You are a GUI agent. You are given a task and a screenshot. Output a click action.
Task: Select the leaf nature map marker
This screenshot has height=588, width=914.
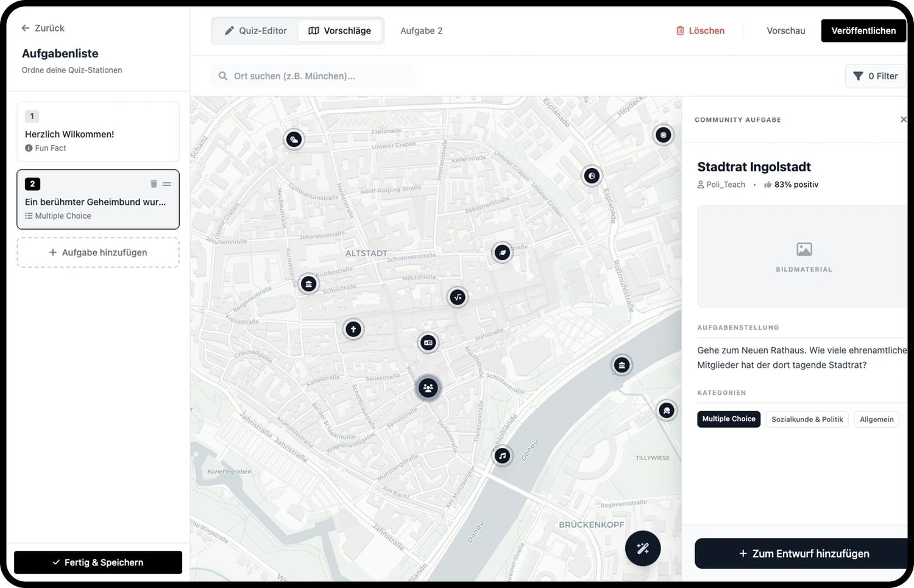click(x=502, y=252)
